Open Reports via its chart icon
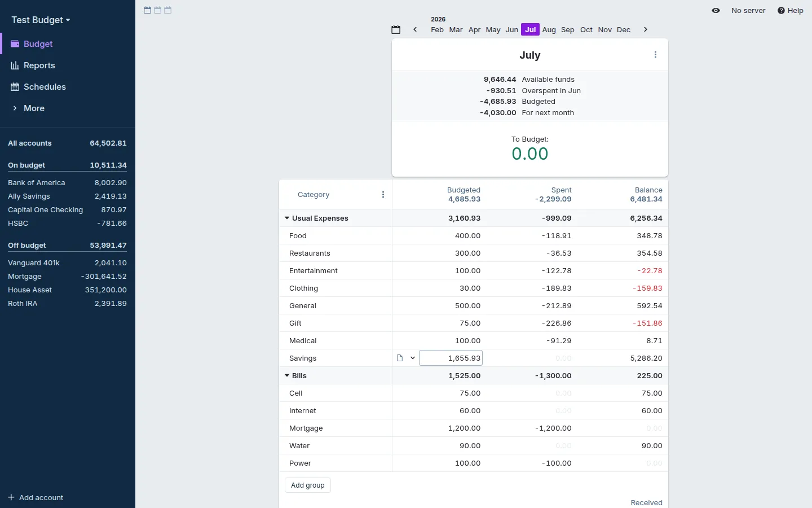Screen dimensions: 812x508 [15, 65]
